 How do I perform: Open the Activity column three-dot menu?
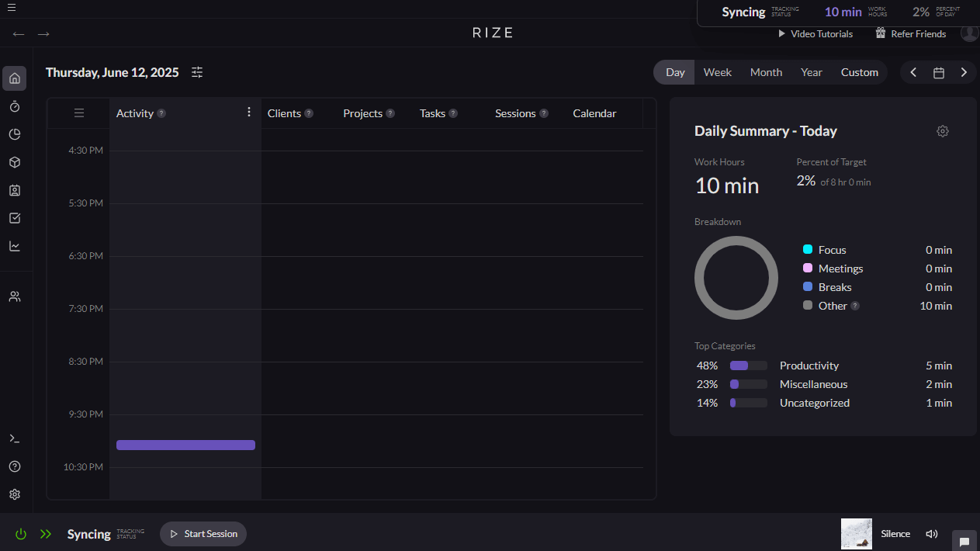point(249,112)
